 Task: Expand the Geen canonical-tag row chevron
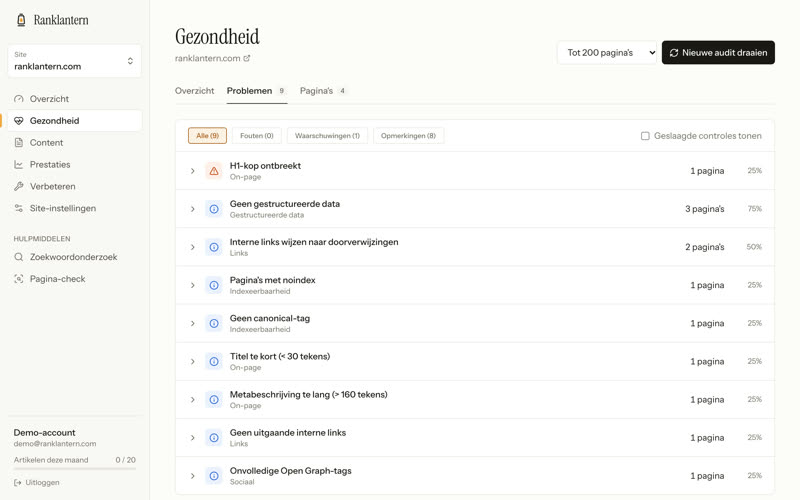192,323
